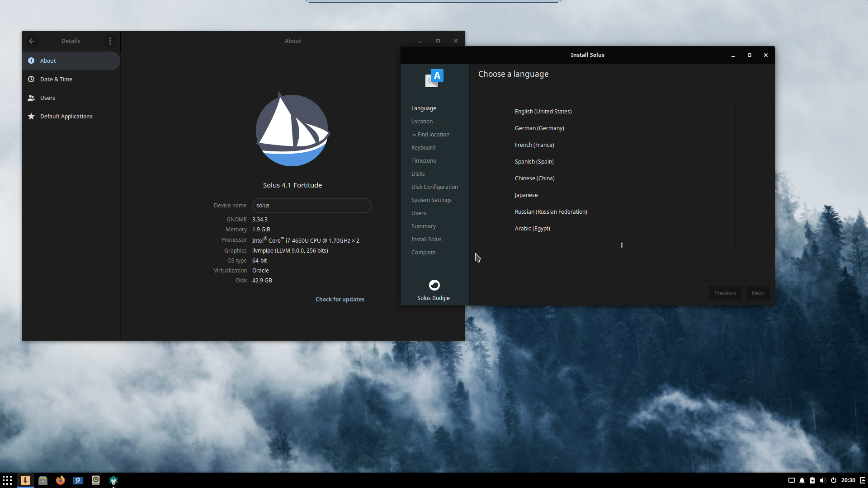The width and height of the screenshot is (868, 488).
Task: Close the About settings window
Action: point(456,41)
